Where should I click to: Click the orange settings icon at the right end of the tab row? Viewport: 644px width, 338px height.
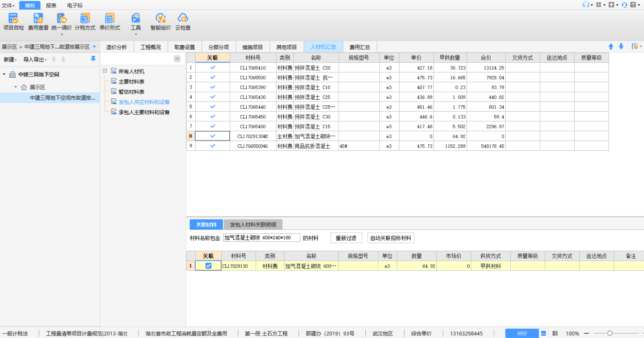[635, 47]
